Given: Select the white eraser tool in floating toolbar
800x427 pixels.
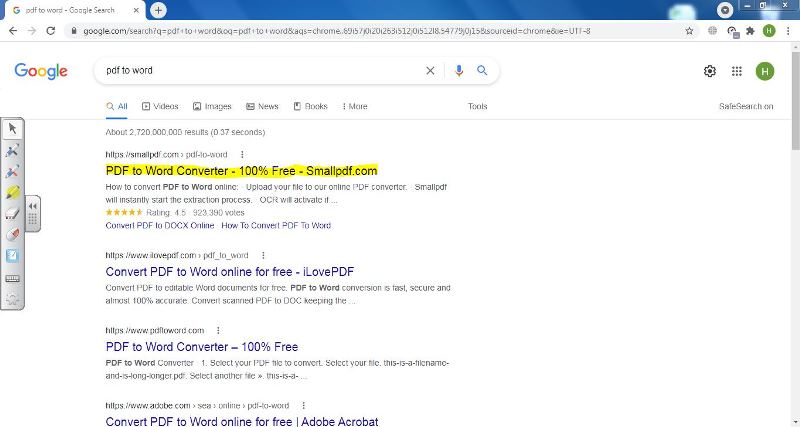Looking at the screenshot, I should pyautogui.click(x=13, y=213).
